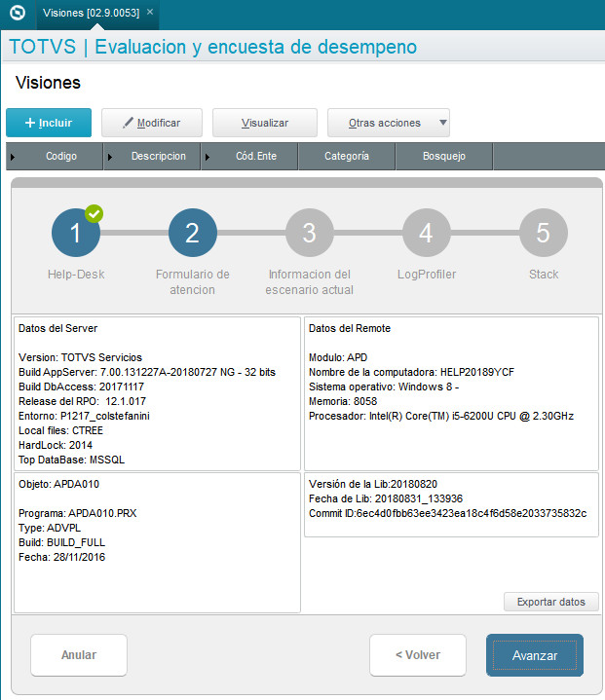
Task: Click the < Volver button
Action: (418, 655)
